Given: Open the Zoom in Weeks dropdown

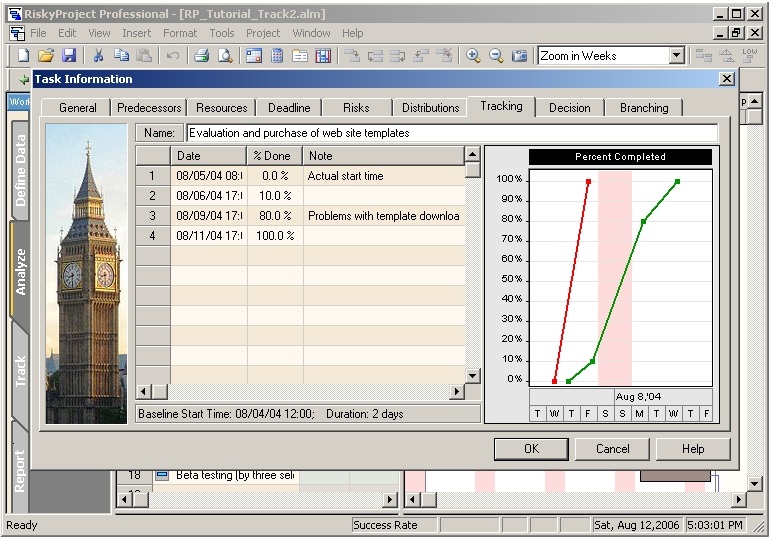Looking at the screenshot, I should tap(677, 55).
